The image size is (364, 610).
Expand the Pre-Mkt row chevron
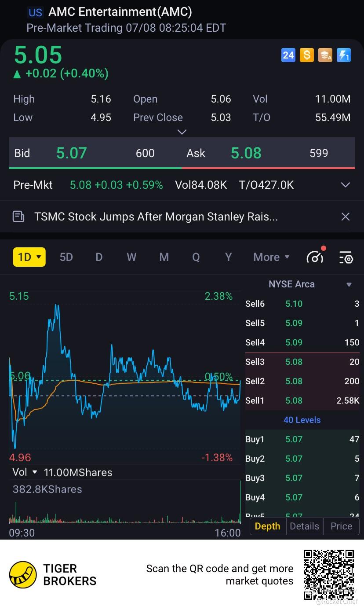click(x=346, y=185)
